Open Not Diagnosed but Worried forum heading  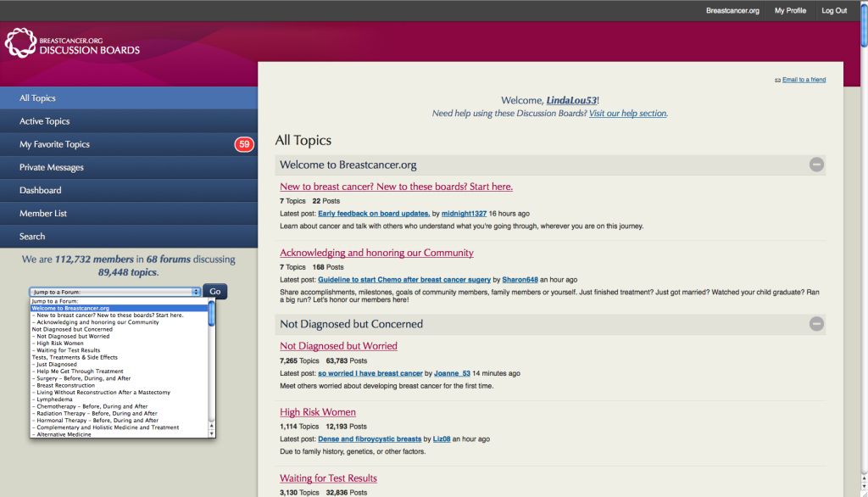pyautogui.click(x=338, y=346)
